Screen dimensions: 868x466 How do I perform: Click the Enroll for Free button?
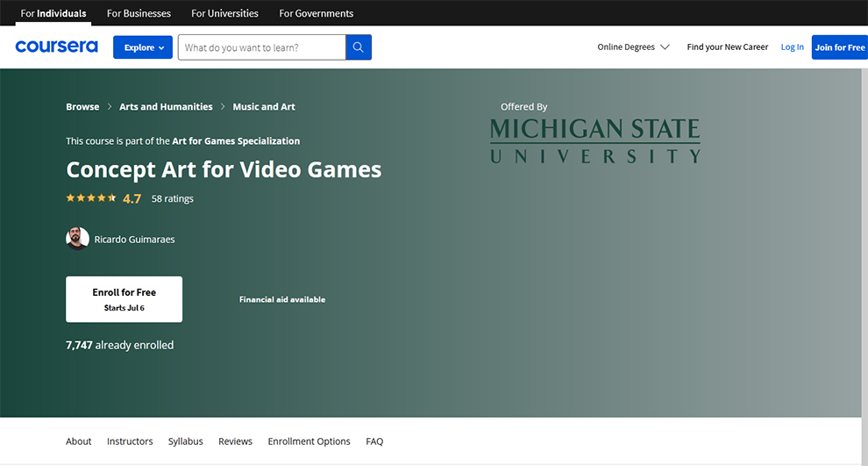pyautogui.click(x=124, y=299)
